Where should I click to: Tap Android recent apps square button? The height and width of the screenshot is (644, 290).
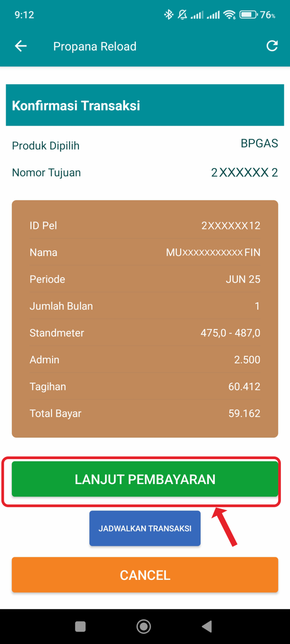80,626
